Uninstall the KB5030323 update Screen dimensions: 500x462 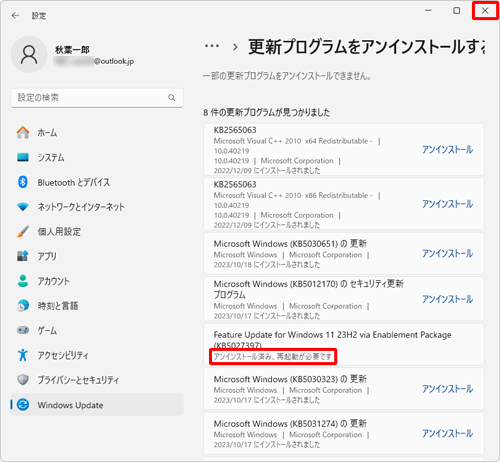[x=448, y=389]
